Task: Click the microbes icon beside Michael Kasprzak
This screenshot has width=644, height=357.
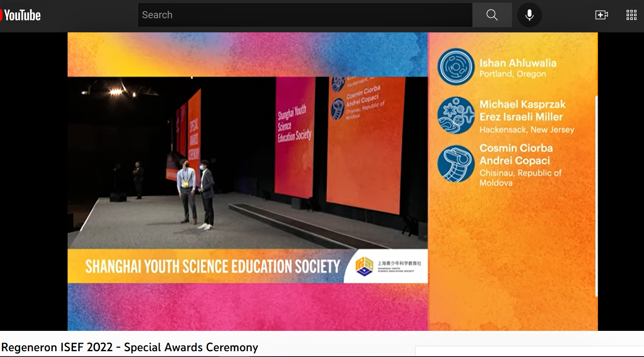Action: click(x=456, y=115)
